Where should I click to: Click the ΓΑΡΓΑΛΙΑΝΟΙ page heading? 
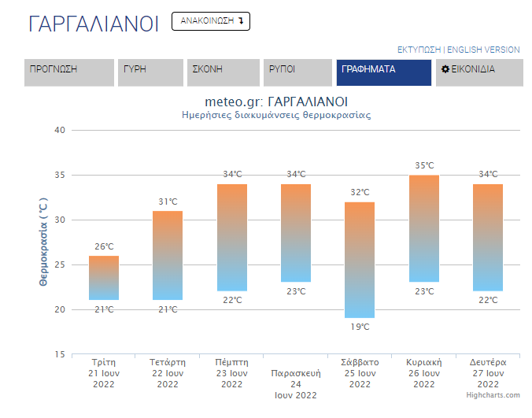[94, 24]
